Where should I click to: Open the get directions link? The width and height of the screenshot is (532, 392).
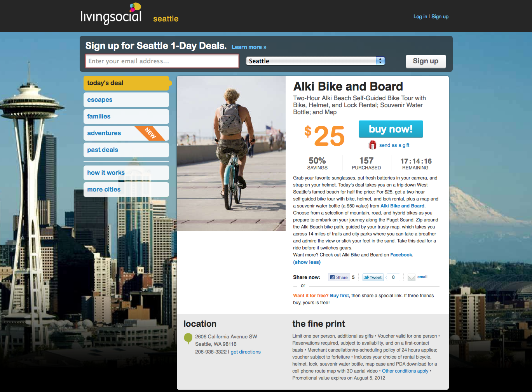(246, 352)
